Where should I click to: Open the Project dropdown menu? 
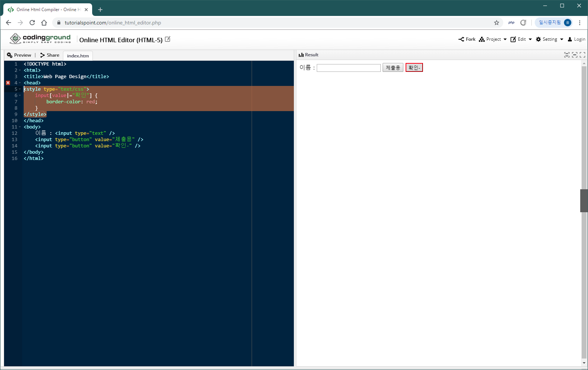click(493, 39)
